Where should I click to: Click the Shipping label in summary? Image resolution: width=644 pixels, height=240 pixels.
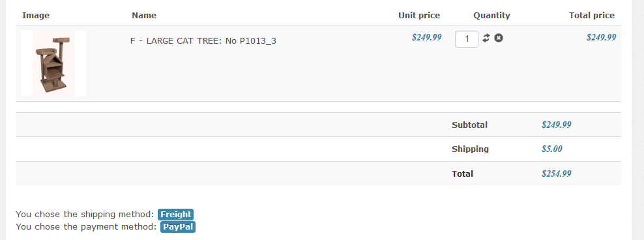pos(470,149)
